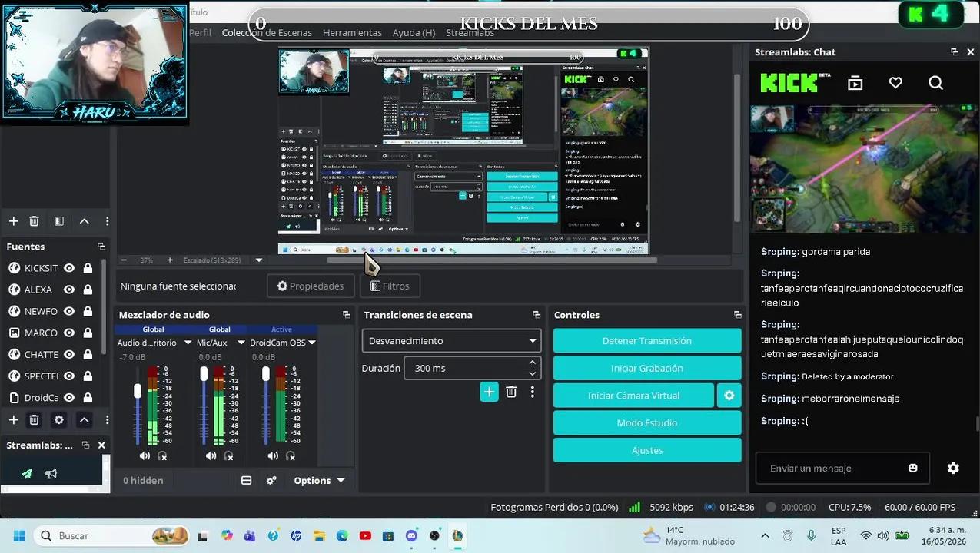Open DroidCam OBS mixer dropdown arrow

311,343
